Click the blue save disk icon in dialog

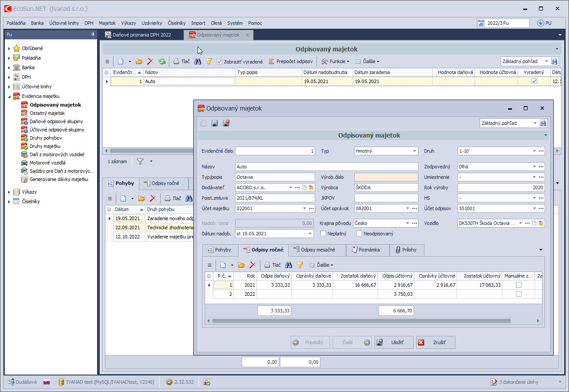[x=215, y=124]
